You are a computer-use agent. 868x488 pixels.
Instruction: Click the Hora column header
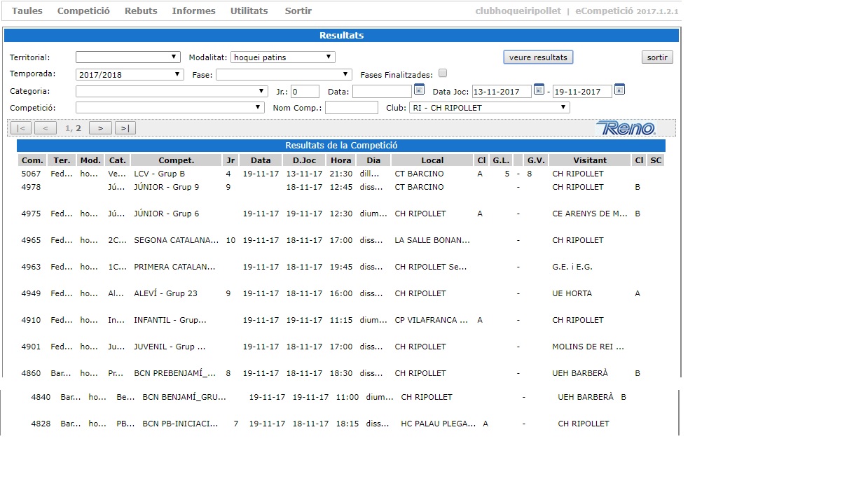pyautogui.click(x=341, y=160)
